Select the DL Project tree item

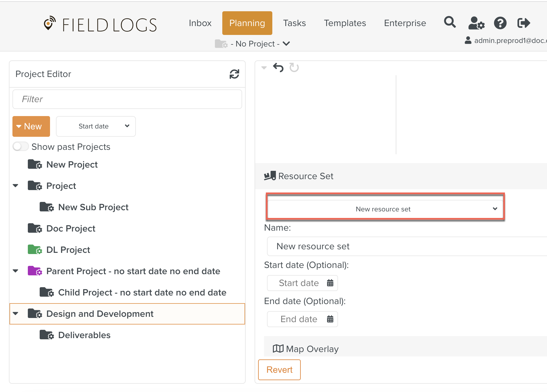click(68, 250)
